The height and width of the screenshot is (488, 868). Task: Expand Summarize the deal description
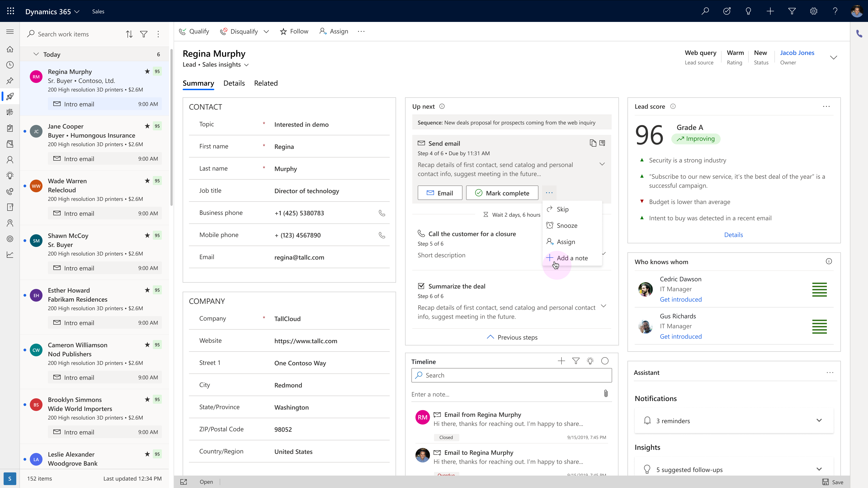[604, 306]
